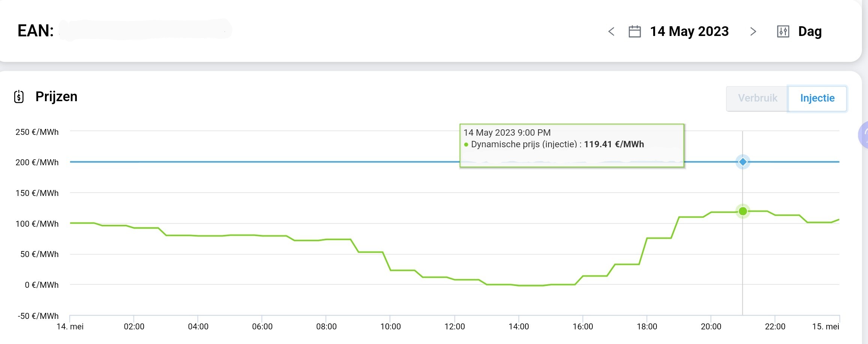Click the 18:00 label on the time axis
The height and width of the screenshot is (344, 868).
pos(647,326)
